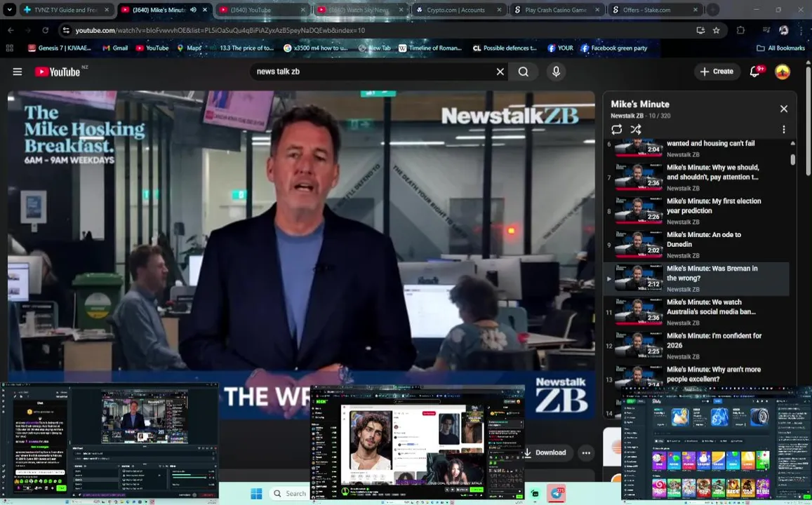The width and height of the screenshot is (812, 505).
Task: Open a new browser tab
Action: (712, 9)
